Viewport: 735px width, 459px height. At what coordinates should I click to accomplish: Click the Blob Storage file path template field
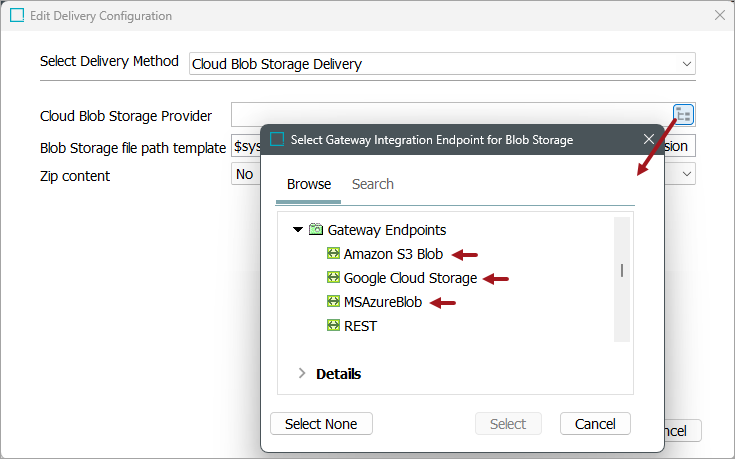(246, 147)
